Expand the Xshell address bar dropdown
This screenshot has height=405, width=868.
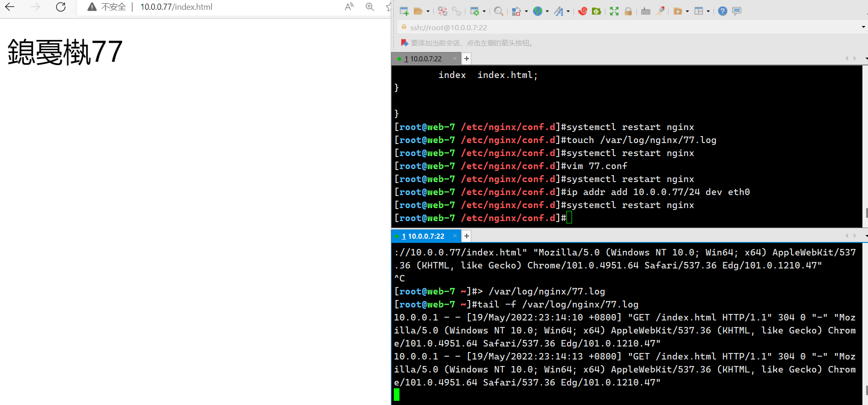click(x=863, y=27)
